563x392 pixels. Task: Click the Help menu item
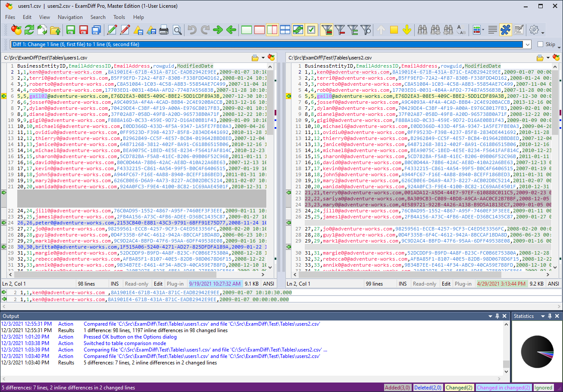[x=138, y=17]
